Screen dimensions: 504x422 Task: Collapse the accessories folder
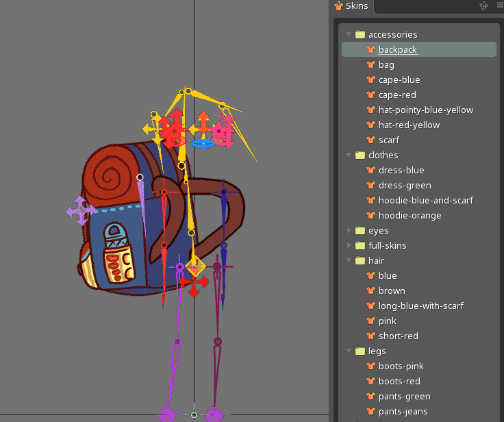tap(349, 35)
